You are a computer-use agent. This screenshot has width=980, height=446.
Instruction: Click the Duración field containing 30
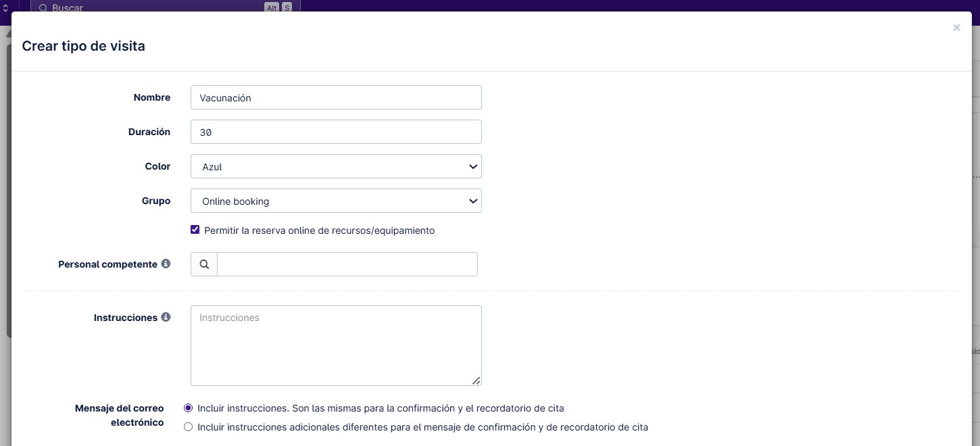click(336, 131)
